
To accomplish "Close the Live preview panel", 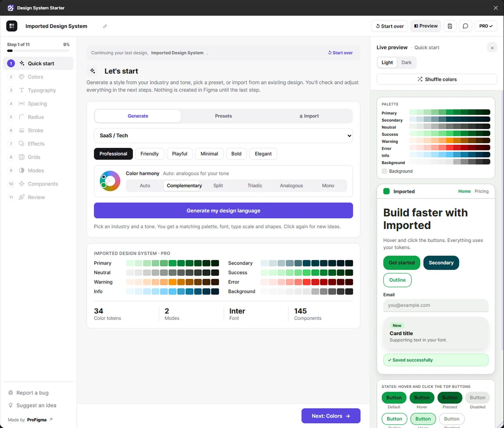I will click(x=492, y=48).
